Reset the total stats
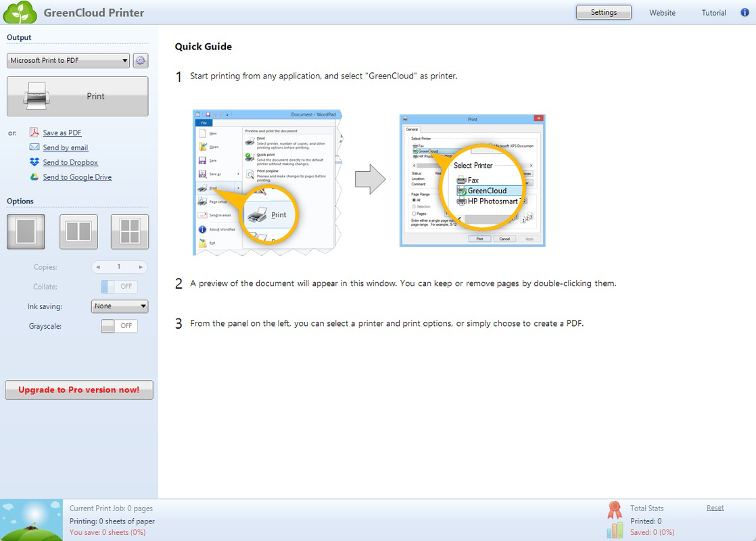The image size is (756, 541). click(715, 508)
